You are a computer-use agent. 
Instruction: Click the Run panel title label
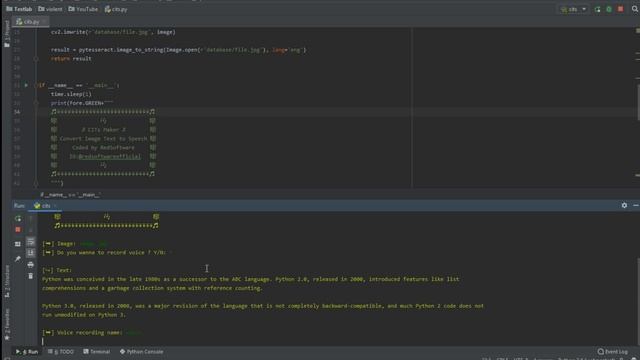(19, 206)
